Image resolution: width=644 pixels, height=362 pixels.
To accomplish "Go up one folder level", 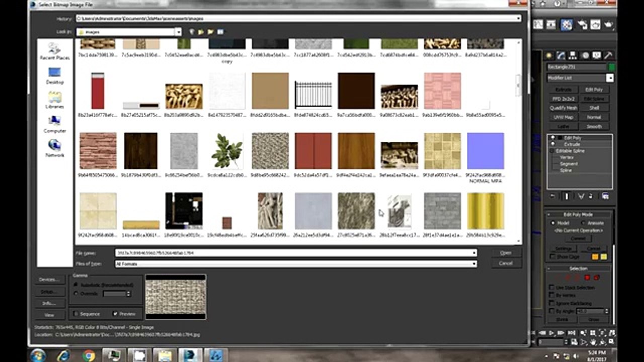I will pos(201,32).
